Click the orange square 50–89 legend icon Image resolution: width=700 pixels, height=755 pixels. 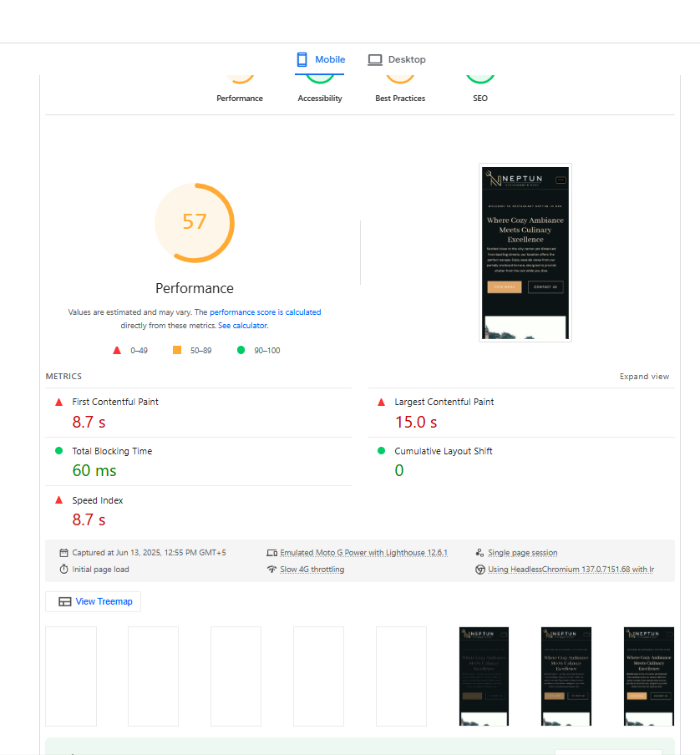(x=177, y=350)
